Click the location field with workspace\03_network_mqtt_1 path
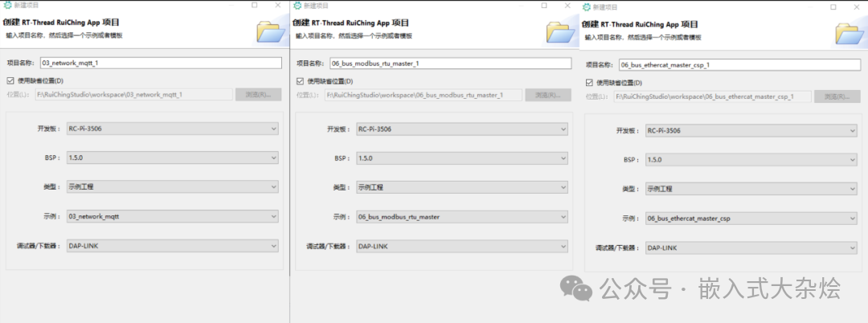The width and height of the screenshot is (868, 323). (x=134, y=95)
